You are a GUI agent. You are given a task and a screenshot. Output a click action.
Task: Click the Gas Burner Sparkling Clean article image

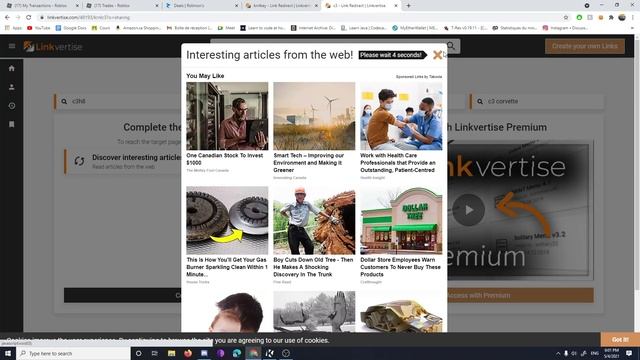pos(227,220)
